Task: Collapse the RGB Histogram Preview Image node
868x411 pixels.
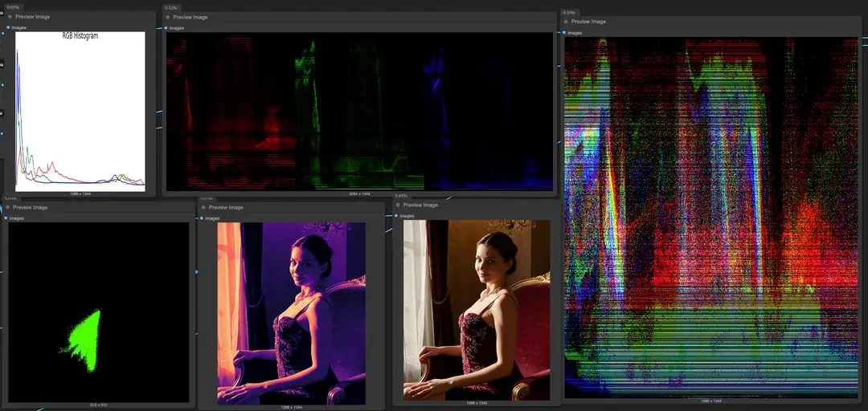Action: 10,16
